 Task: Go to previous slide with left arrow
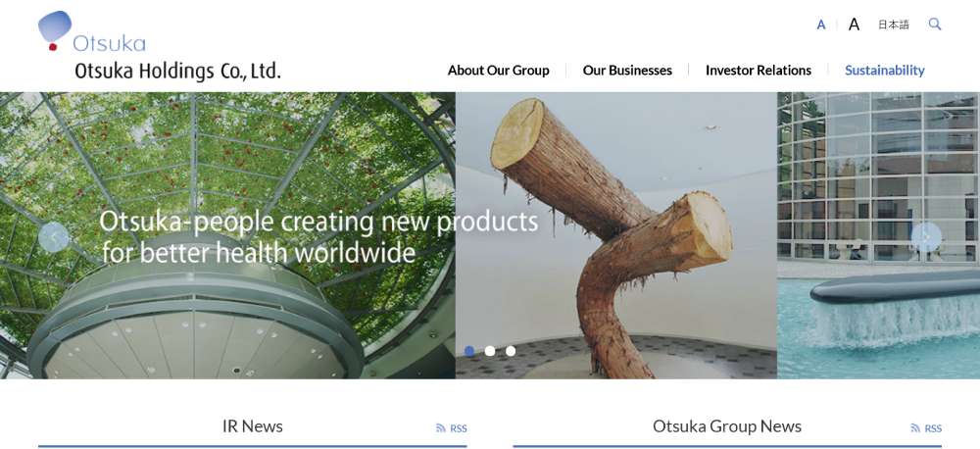pyautogui.click(x=54, y=237)
